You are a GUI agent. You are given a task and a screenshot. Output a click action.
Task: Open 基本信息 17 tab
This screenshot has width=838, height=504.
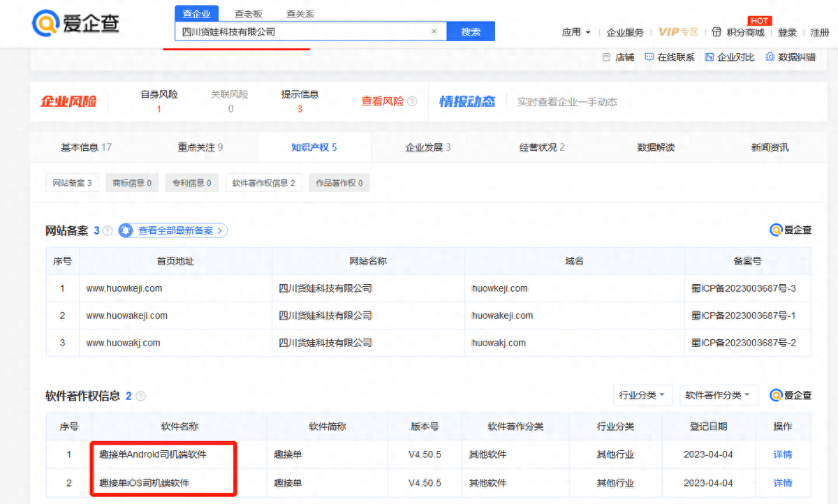tap(87, 147)
